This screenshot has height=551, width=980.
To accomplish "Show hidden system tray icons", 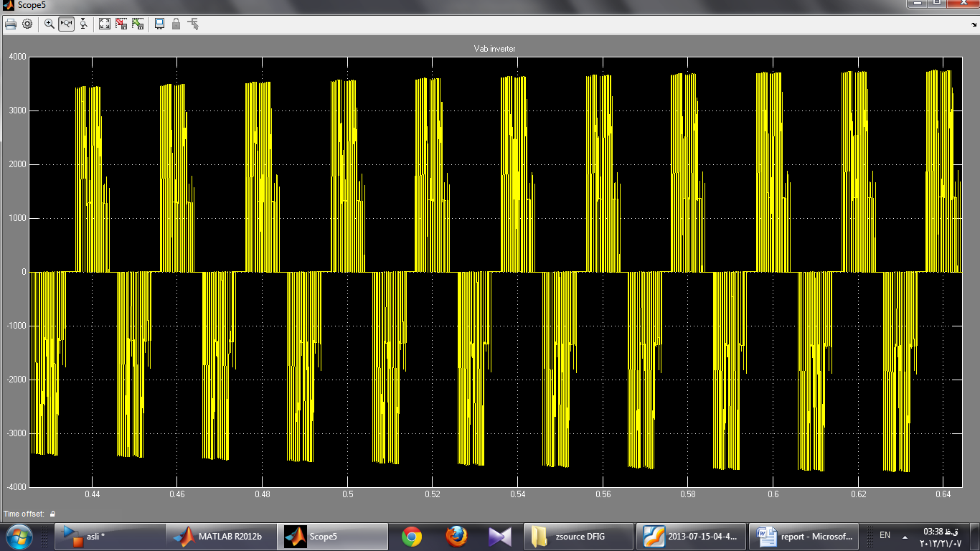I will click(905, 536).
